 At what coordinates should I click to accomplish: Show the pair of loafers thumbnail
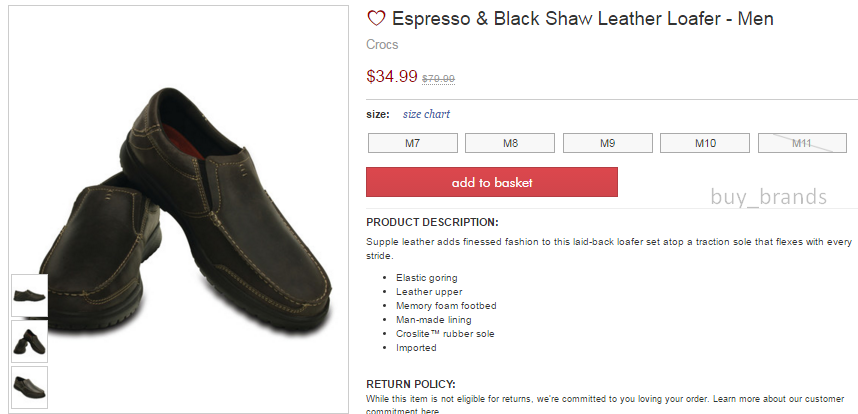(30, 341)
